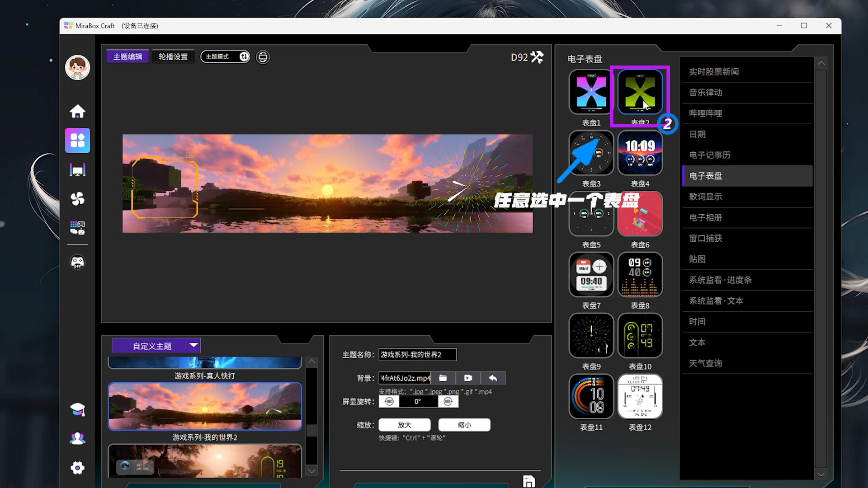Click the 主题名称 text field
This screenshot has height=488, width=868.
click(417, 355)
